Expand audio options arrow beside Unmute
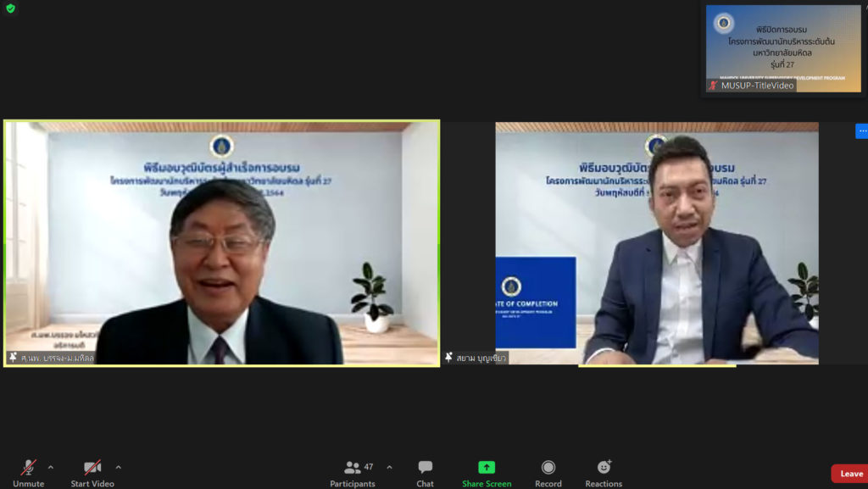Image resolution: width=868 pixels, height=489 pixels. [51, 467]
